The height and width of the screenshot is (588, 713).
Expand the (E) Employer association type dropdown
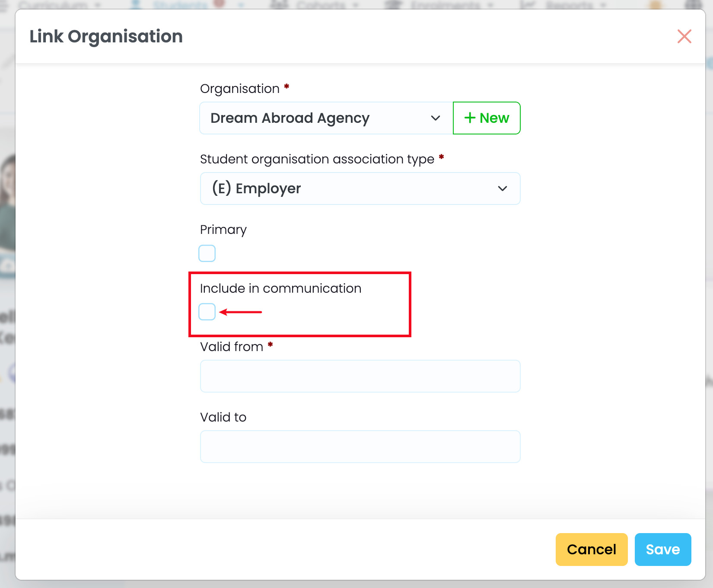[x=360, y=189]
